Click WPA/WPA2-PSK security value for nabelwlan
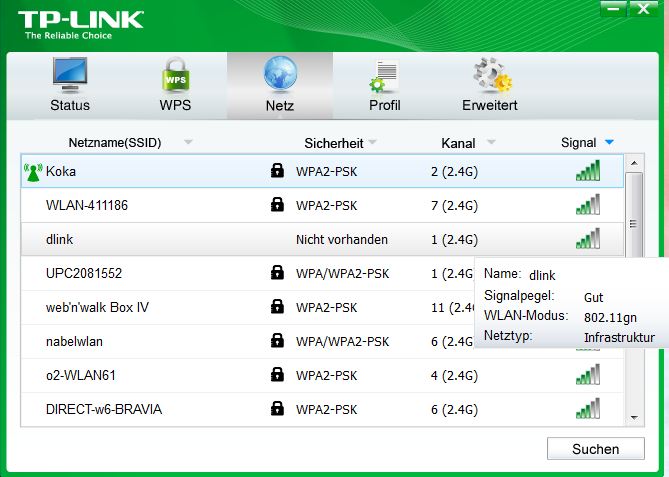This screenshot has width=669, height=477. (x=343, y=341)
